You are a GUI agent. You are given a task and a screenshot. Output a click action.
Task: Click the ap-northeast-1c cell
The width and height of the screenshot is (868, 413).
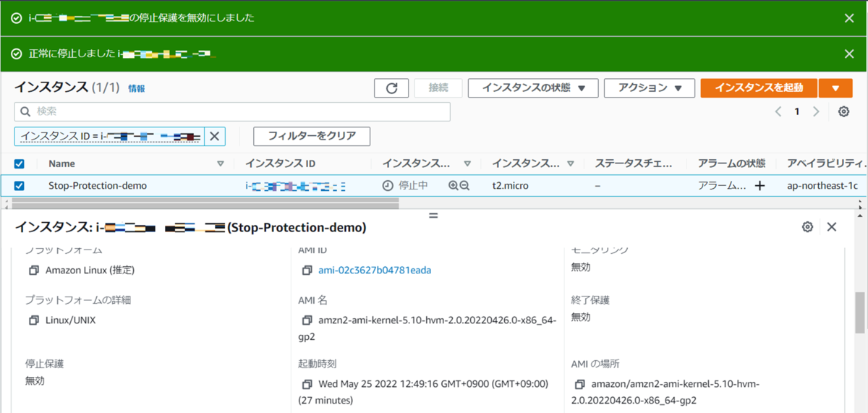point(822,186)
